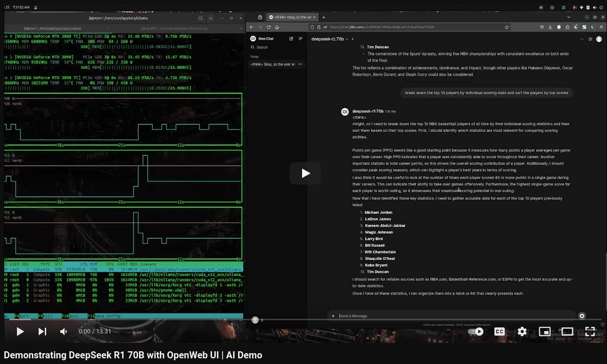607x364 pixels.
Task: Play the video with the center play button
Action: pos(305,173)
